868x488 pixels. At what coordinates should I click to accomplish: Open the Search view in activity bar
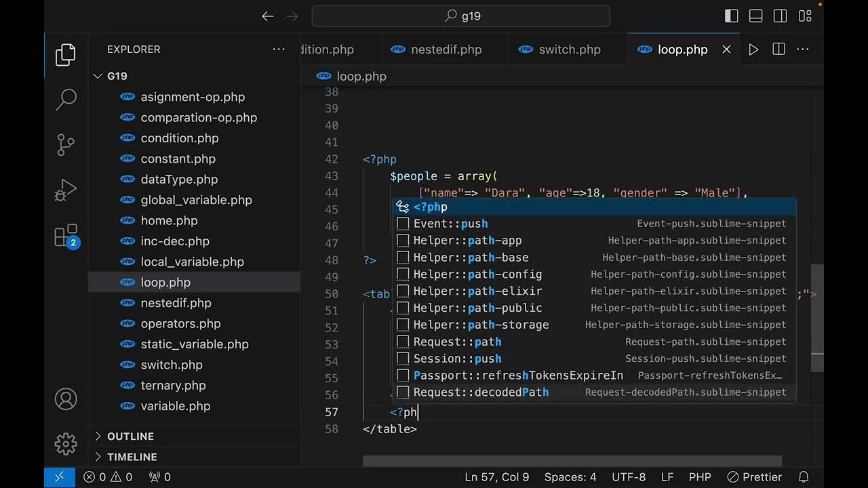pyautogui.click(x=66, y=100)
